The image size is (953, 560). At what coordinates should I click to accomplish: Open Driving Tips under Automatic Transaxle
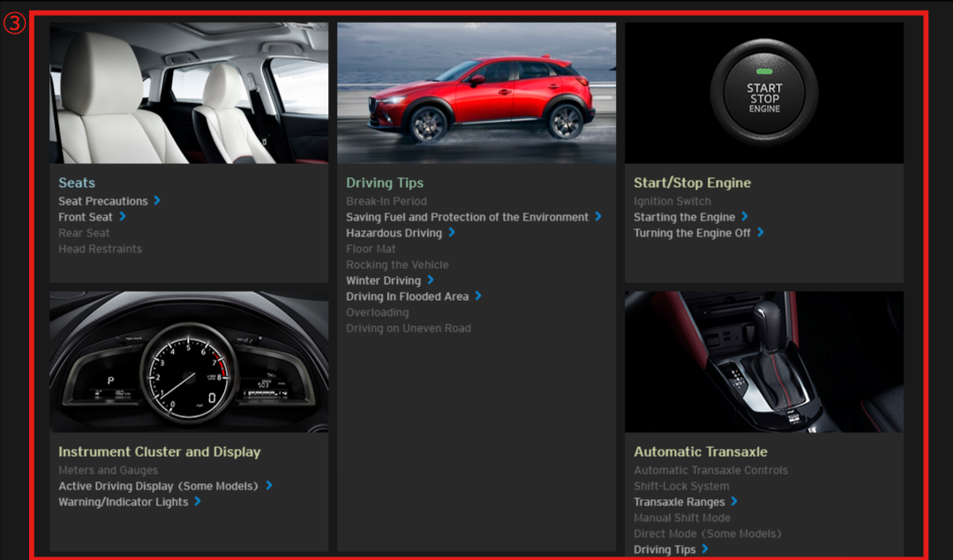664,549
